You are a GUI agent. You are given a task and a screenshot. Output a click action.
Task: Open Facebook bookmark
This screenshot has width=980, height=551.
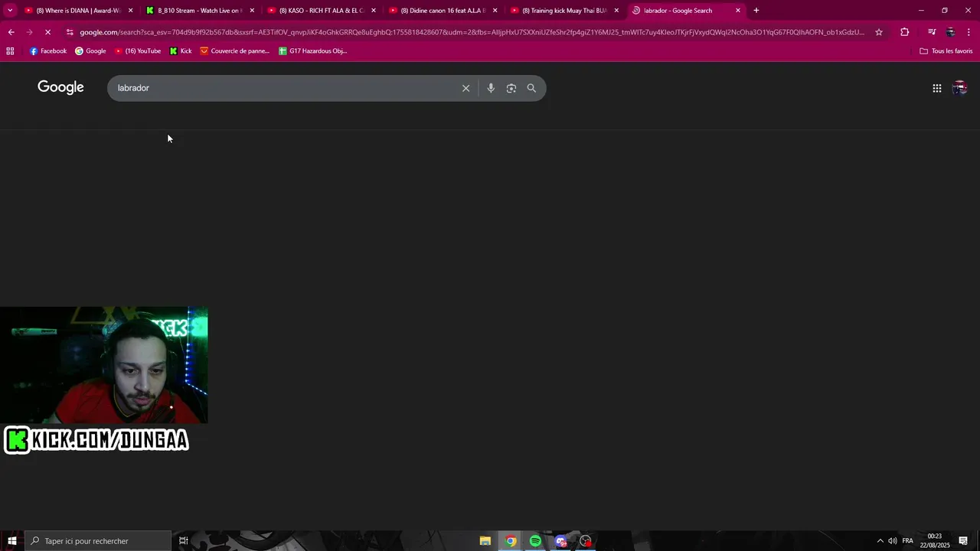click(48, 51)
